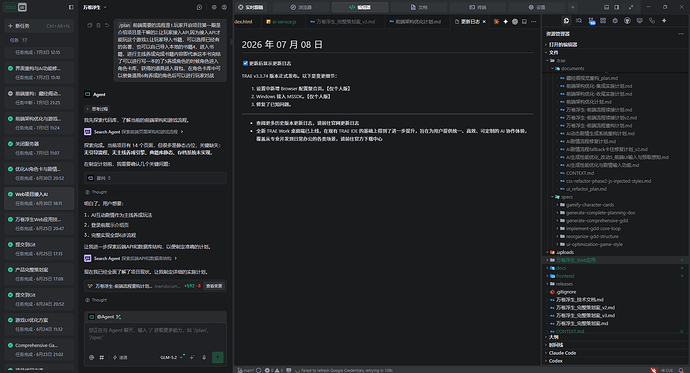Open the Explorer icon in right sidebar
This screenshot has width=690, height=373.
(x=566, y=21)
